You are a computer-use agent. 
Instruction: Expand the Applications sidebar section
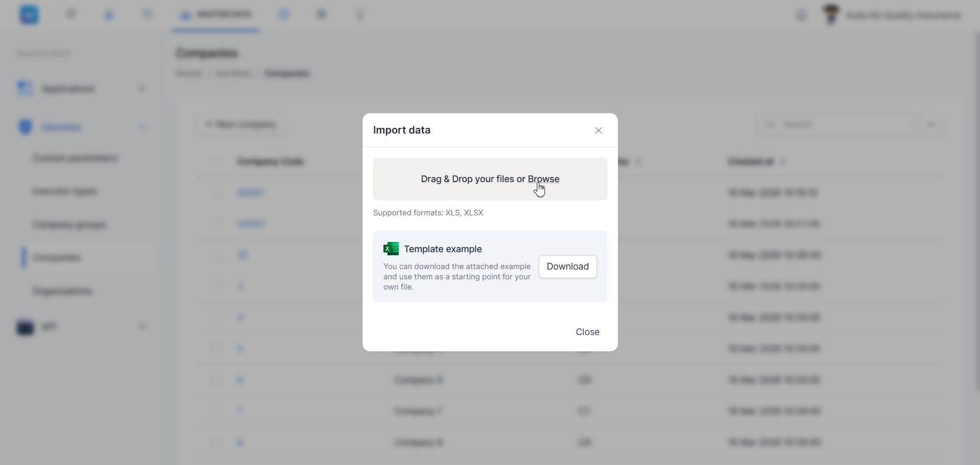pyautogui.click(x=82, y=89)
